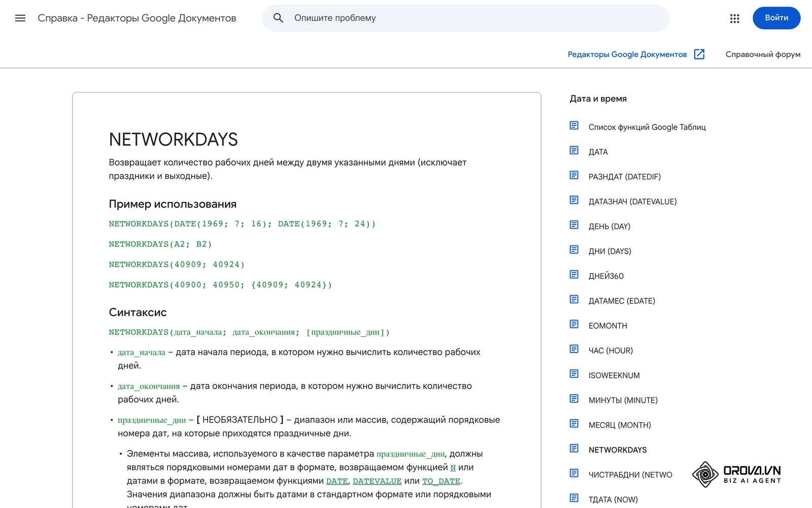Image resolution: width=812 pixels, height=508 pixels.
Task: Open ДАТАМЕС (EDATE) sidebar article
Action: (x=622, y=301)
